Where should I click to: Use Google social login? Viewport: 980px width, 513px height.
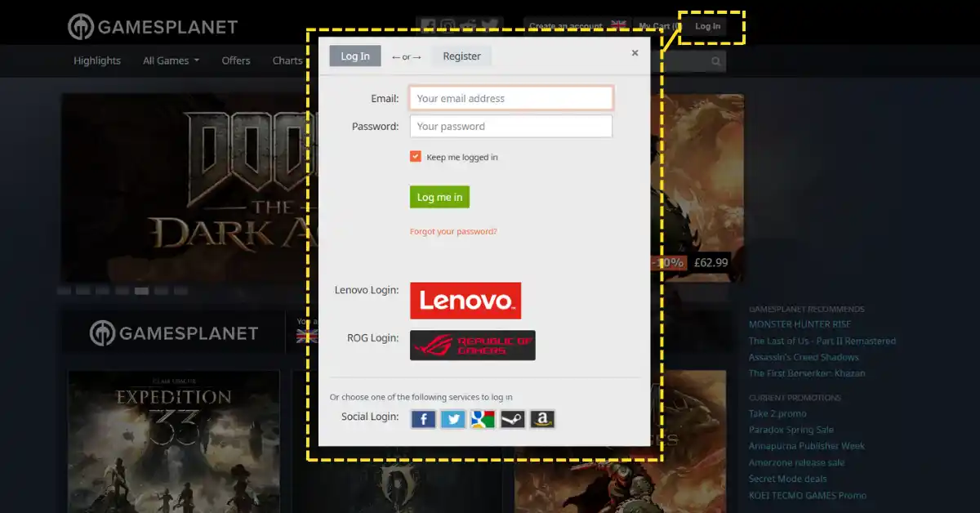point(483,418)
